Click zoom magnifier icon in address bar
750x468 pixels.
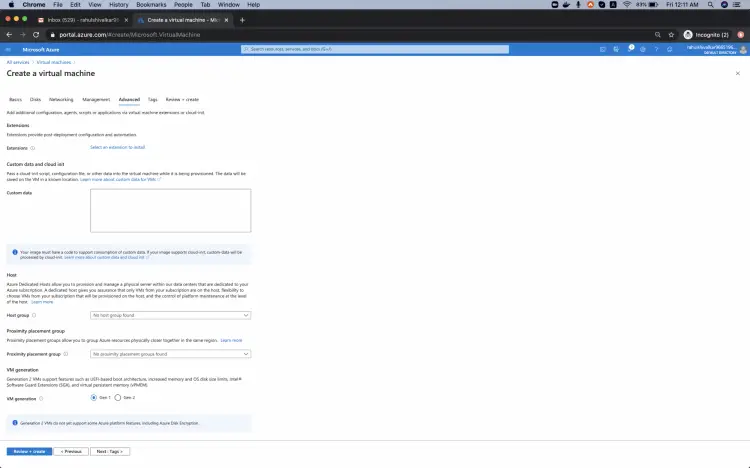[658, 34]
